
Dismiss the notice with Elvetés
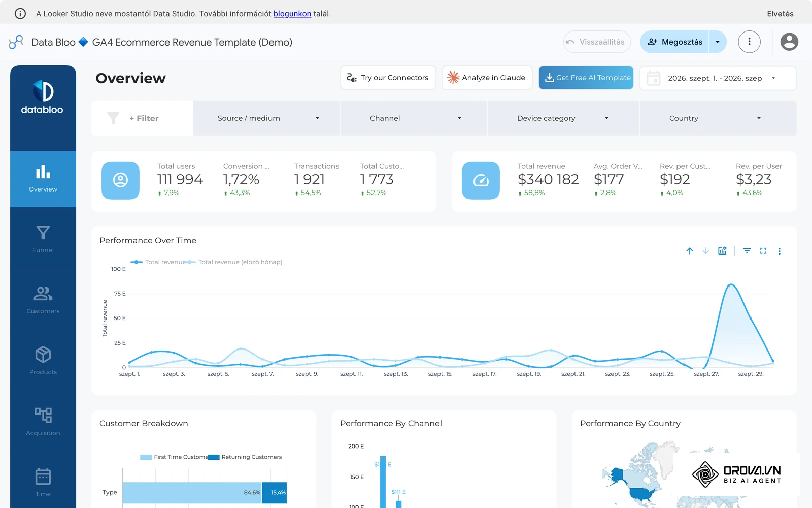(780, 14)
